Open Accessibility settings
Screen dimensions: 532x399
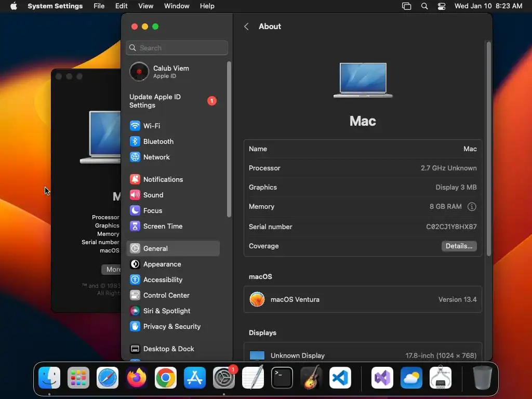click(173, 280)
